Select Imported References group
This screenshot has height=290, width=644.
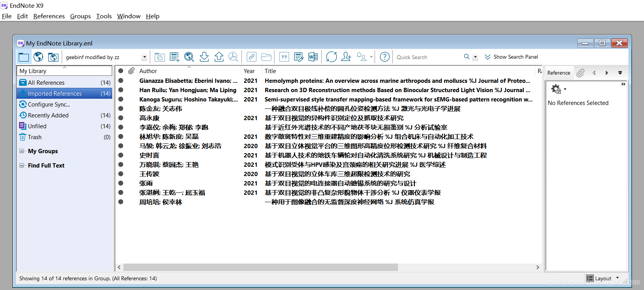pos(64,93)
